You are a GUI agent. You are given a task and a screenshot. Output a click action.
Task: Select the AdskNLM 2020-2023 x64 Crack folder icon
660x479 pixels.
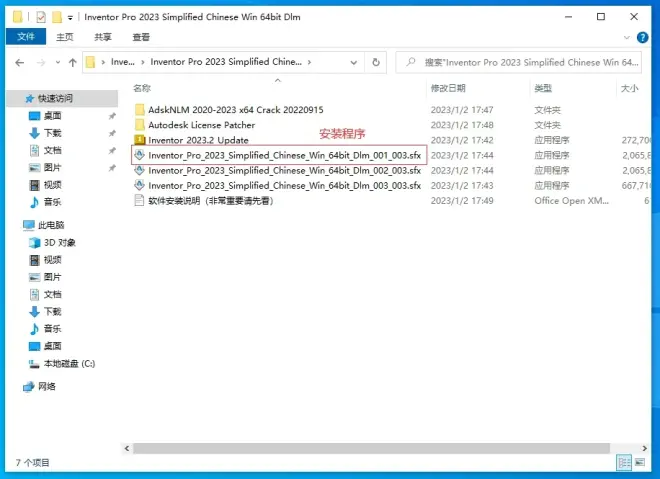click(x=140, y=110)
